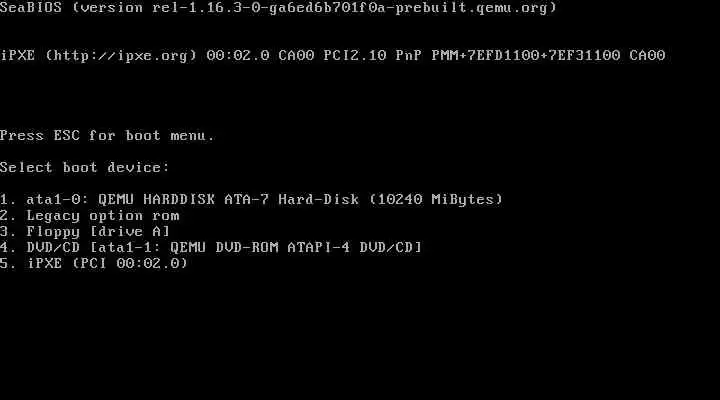Click the PMM+7EFD1100+7EF31100 address text
This screenshot has height=400, width=720.
click(526, 56)
